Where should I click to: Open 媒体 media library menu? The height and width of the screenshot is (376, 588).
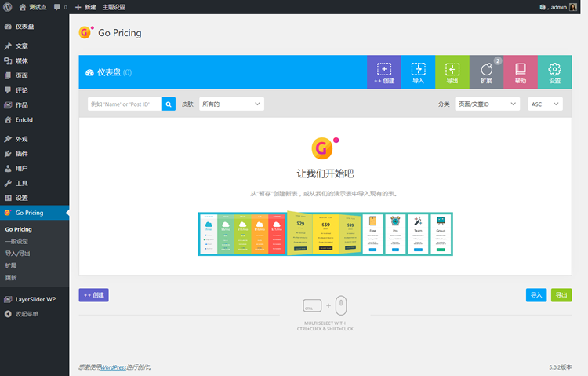[34, 60]
